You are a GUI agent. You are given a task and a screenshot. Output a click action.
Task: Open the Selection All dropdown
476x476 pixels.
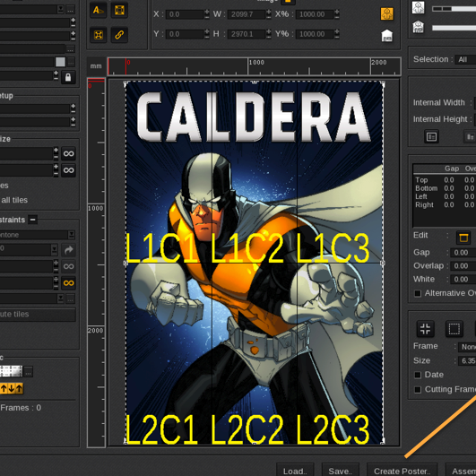[x=465, y=59]
